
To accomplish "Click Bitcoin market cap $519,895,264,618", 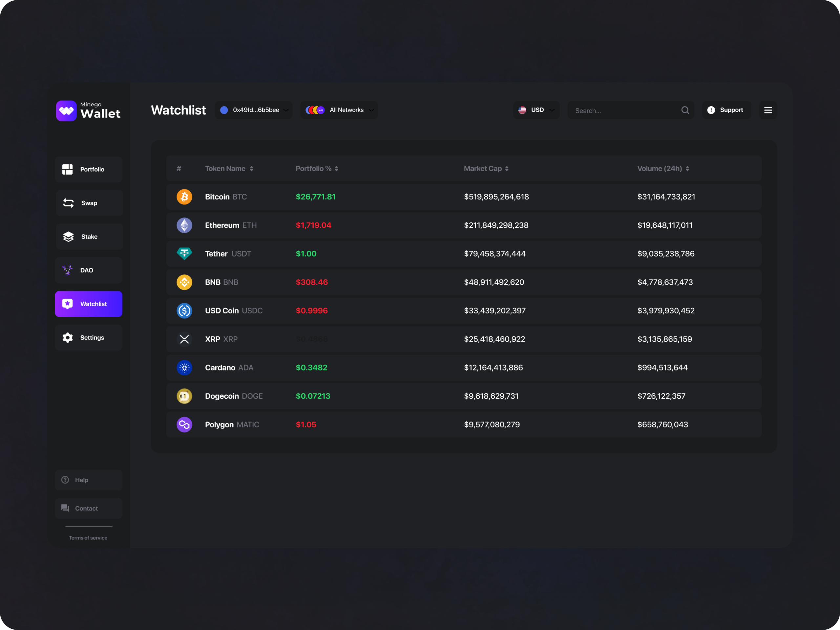I will pyautogui.click(x=496, y=197).
